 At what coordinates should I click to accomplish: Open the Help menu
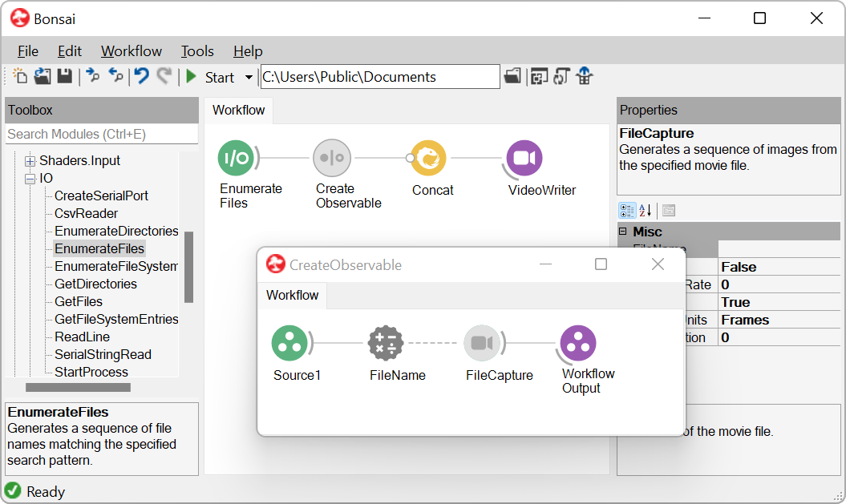(x=248, y=51)
